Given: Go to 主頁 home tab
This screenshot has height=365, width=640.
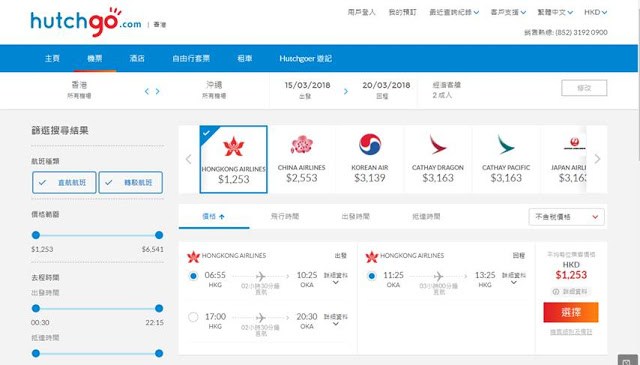Looking at the screenshot, I should coord(52,58).
